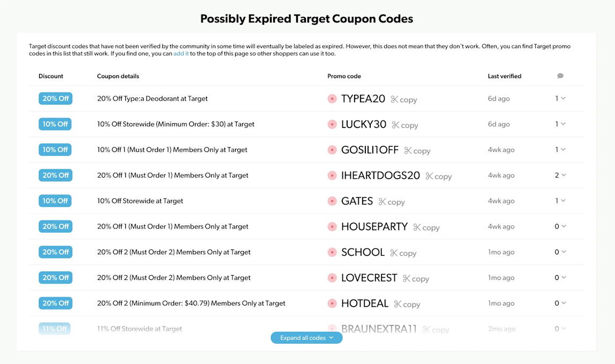Click the Expand all codes button
Viewport: 615px width, 364px height.
pos(306,338)
